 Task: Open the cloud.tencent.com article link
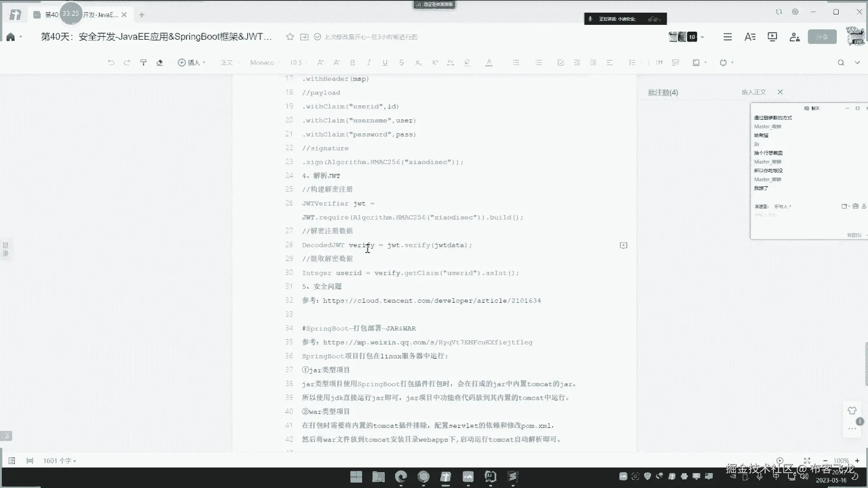pos(432,301)
